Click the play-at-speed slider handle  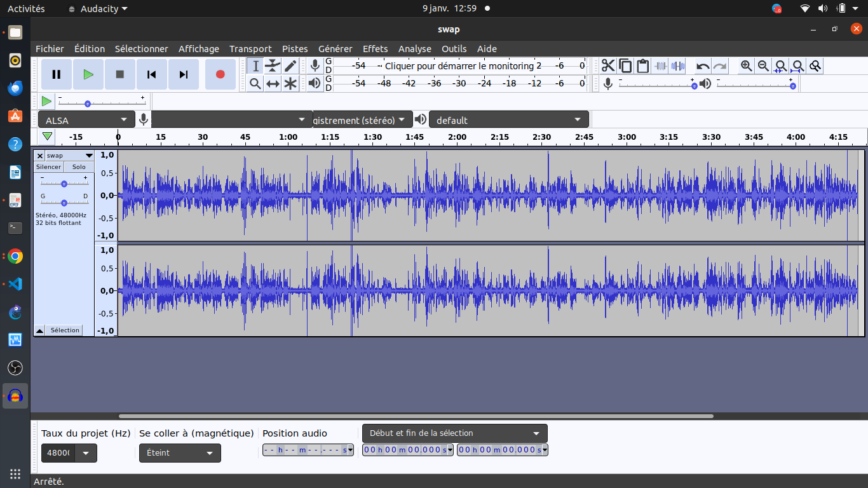pyautogui.click(x=88, y=104)
